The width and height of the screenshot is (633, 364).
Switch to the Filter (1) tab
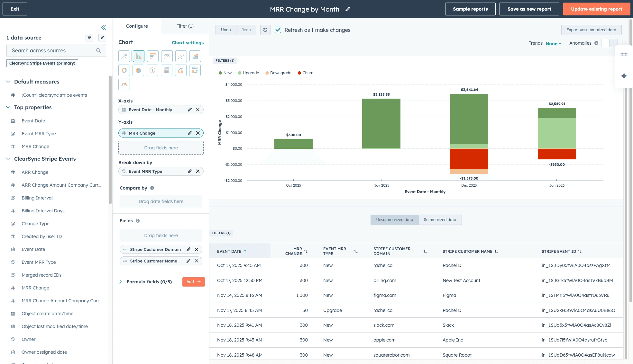coord(185,26)
